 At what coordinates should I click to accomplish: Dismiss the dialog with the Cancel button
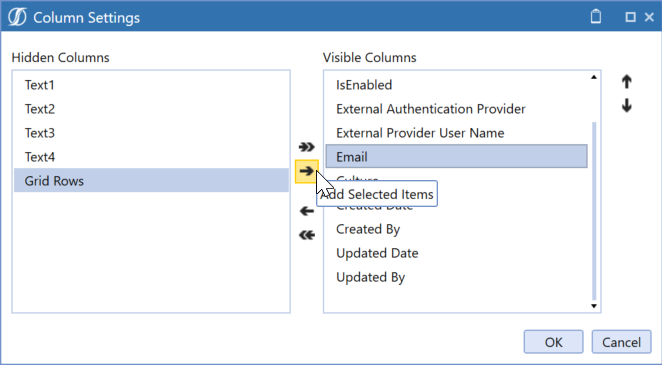point(621,342)
